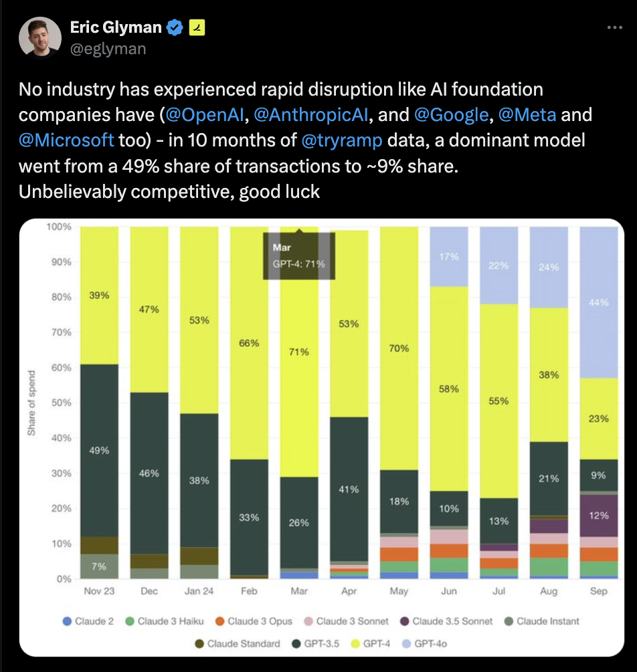Click the Nov 23 GPT-3.5 49% bar segment

(99, 451)
